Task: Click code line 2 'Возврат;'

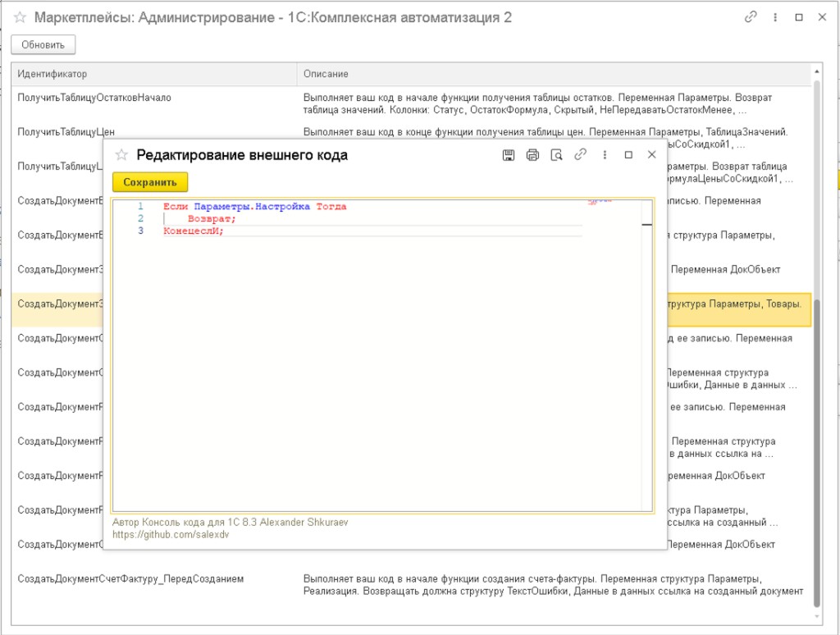Action: [212, 218]
